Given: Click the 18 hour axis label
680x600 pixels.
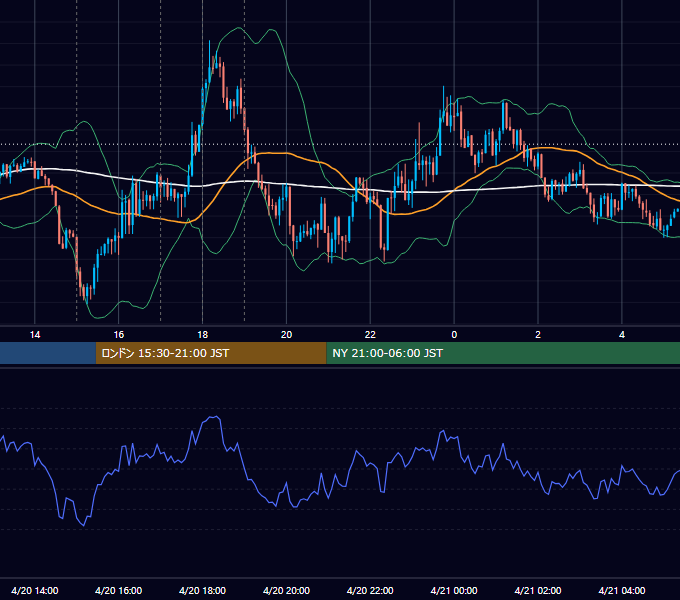Looking at the screenshot, I should click(x=203, y=335).
